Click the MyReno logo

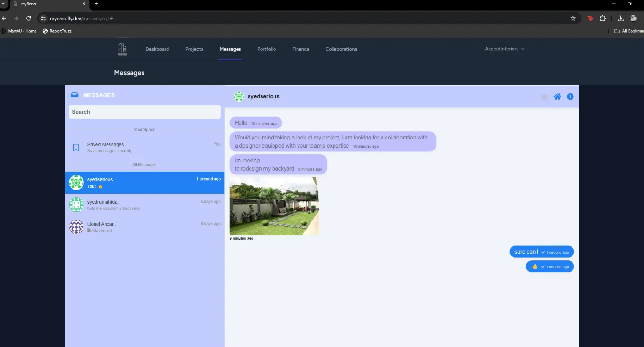(x=122, y=49)
